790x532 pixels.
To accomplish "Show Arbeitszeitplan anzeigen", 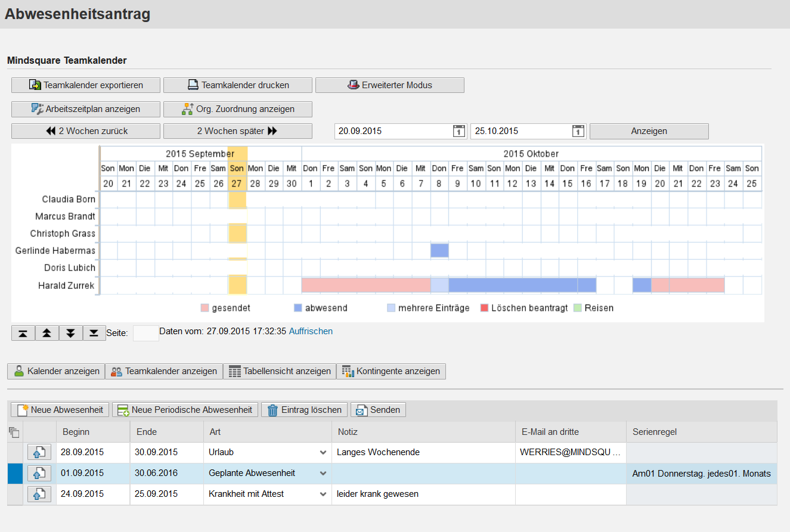I will click(86, 109).
